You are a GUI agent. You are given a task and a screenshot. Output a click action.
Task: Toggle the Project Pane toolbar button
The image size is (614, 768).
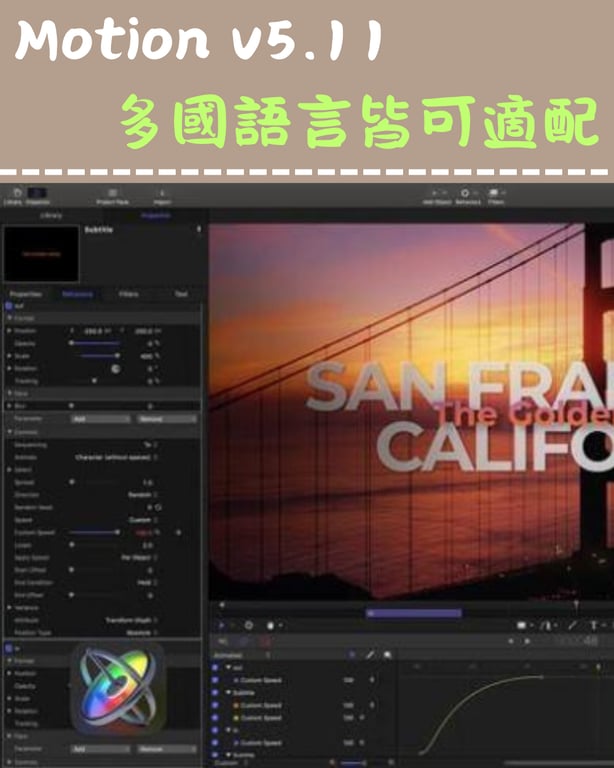(113, 196)
